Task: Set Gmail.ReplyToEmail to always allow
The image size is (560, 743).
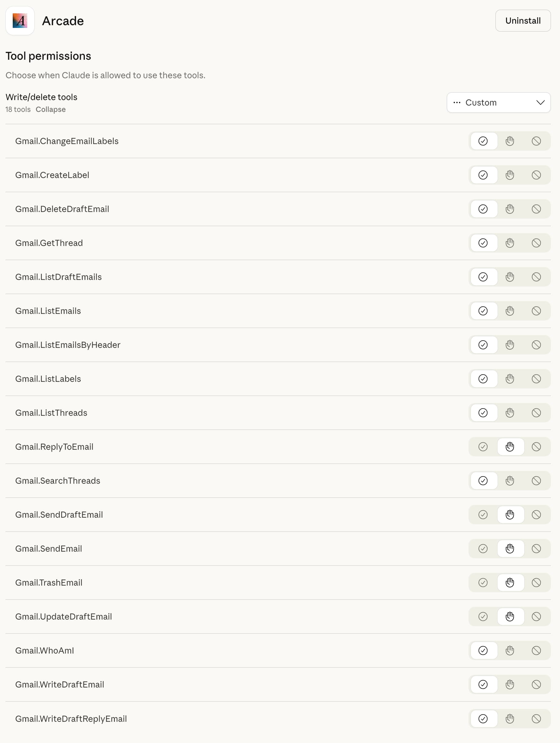Action: tap(483, 447)
